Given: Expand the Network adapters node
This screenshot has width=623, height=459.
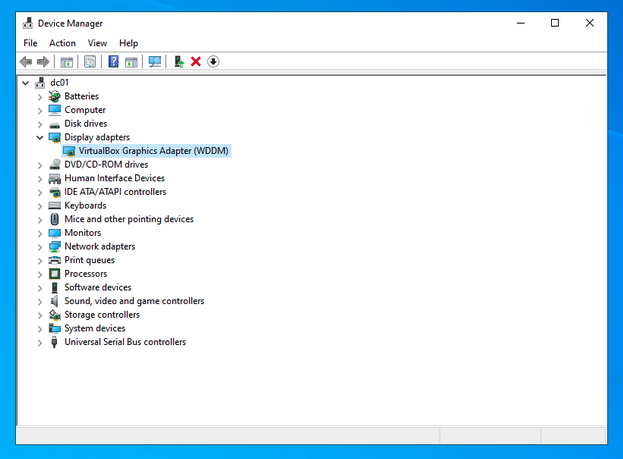Looking at the screenshot, I should [40, 247].
